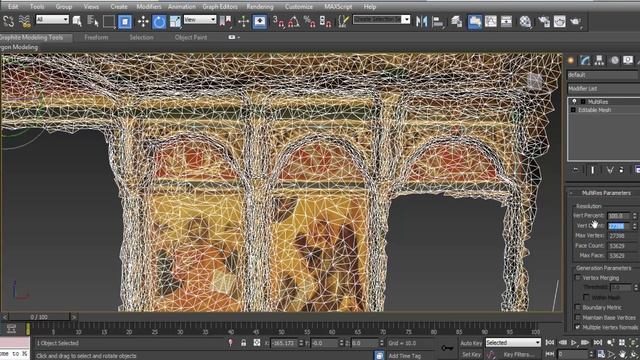Screen dimensions: 640x360
Task: Click the Render Production teapot icon
Action: click(x=576, y=21)
